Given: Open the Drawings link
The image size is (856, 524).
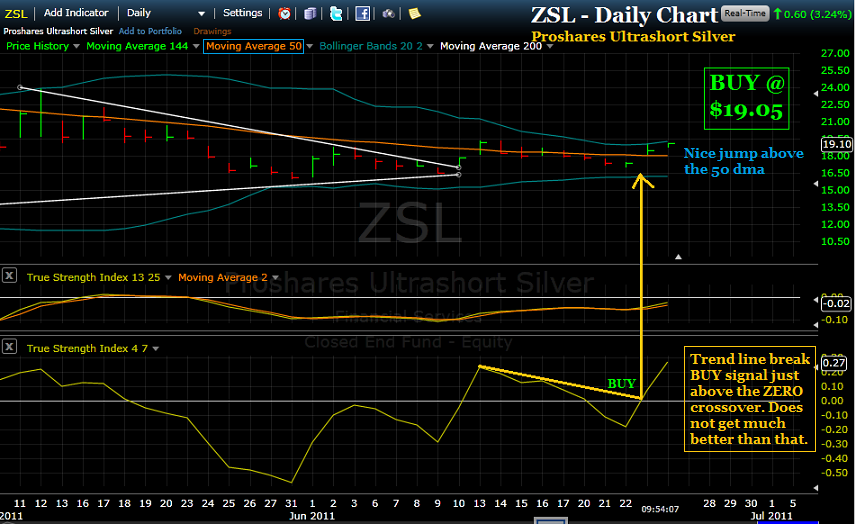Looking at the screenshot, I should point(212,31).
